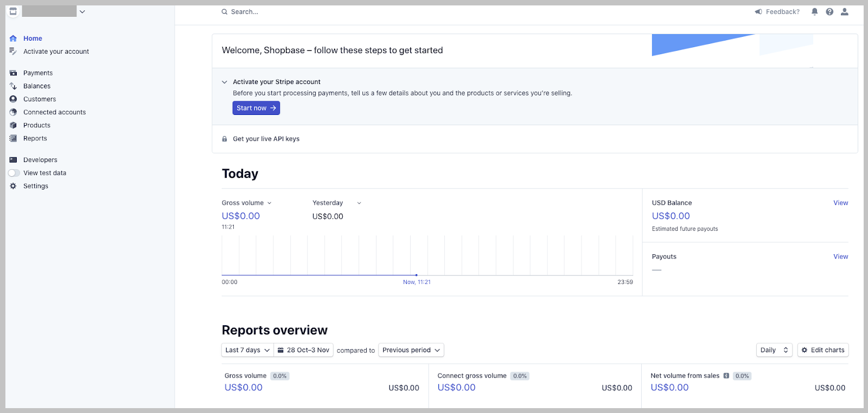Open the Daily interval selector
Image resolution: width=868 pixels, height=413 pixels.
pyautogui.click(x=774, y=350)
